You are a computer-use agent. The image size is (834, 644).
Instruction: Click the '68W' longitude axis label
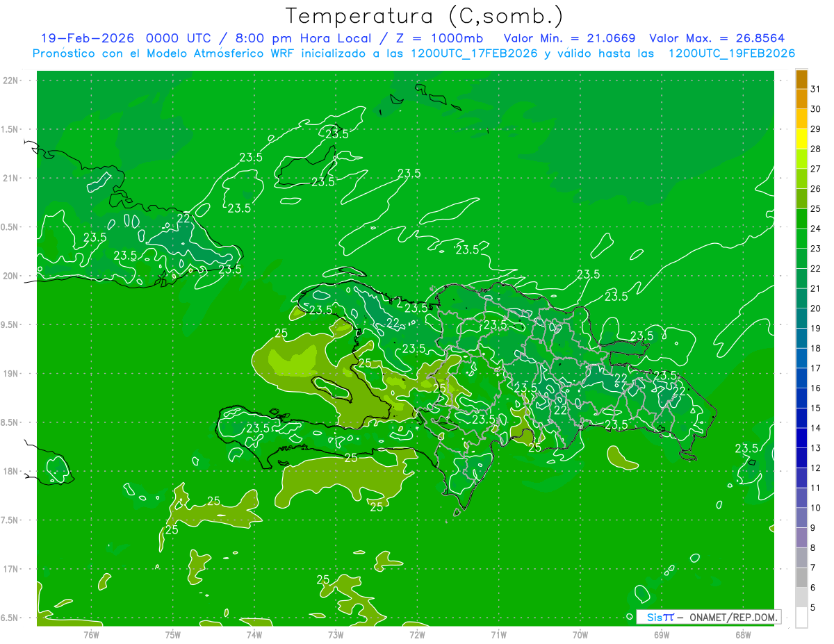coord(743,634)
